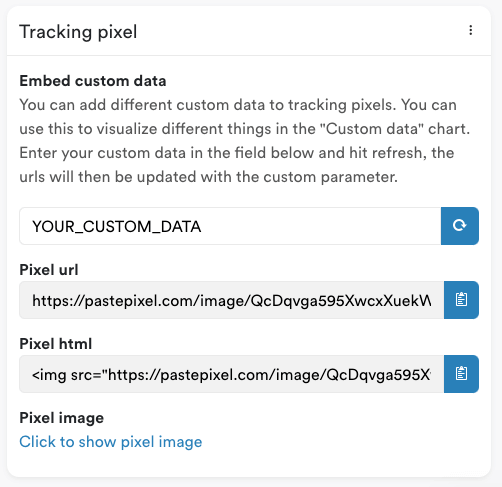This screenshot has height=487, width=502.
Task: Copy the Pixel html with clipboard icon
Action: coord(461,374)
